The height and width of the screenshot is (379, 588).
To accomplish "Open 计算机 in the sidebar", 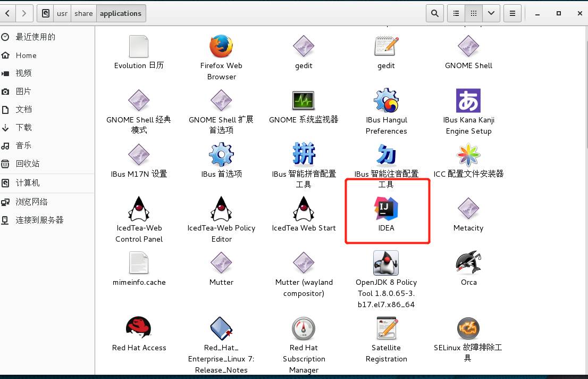I will (x=47, y=183).
